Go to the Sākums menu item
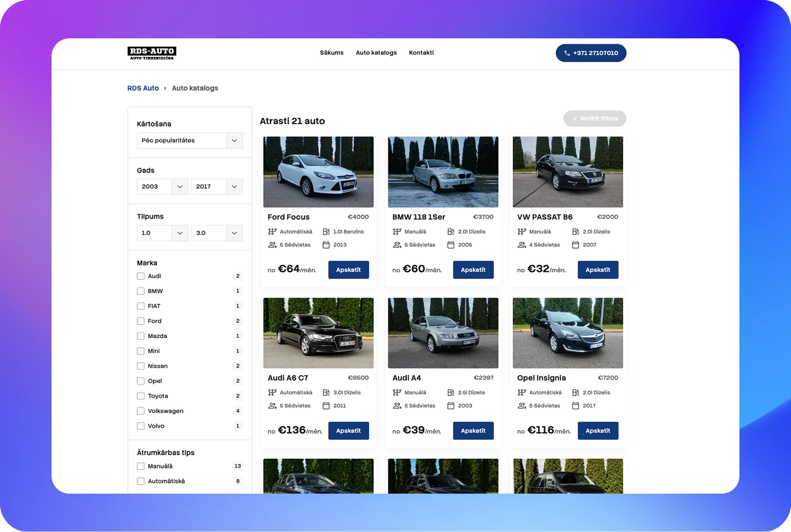Screen dimensions: 791x532 point(331,53)
